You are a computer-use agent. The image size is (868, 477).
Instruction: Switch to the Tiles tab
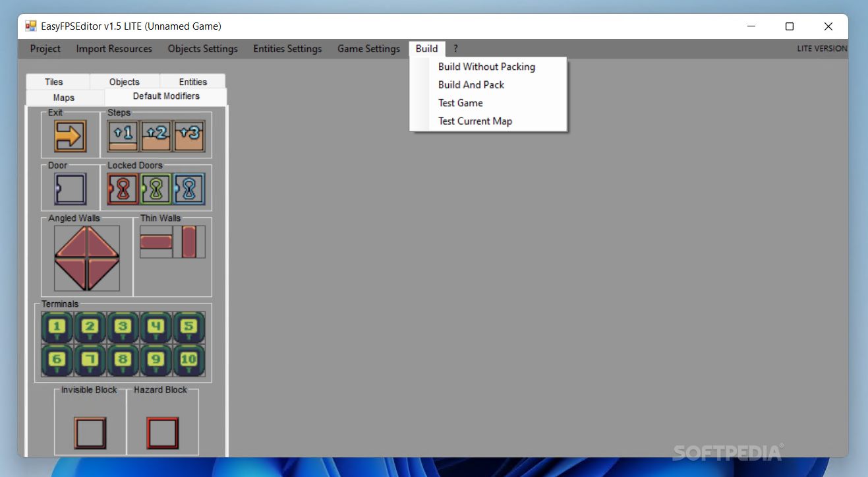[x=58, y=82]
